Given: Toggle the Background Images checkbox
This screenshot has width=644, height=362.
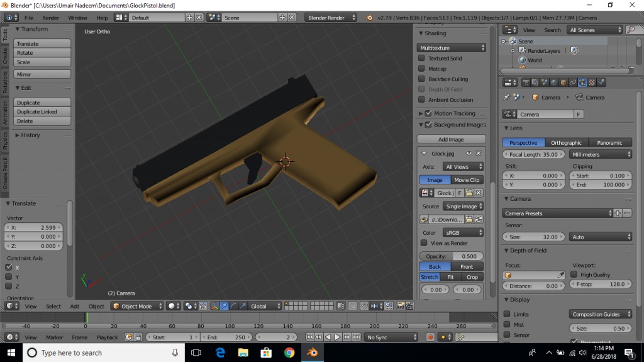Looking at the screenshot, I should tap(428, 124).
